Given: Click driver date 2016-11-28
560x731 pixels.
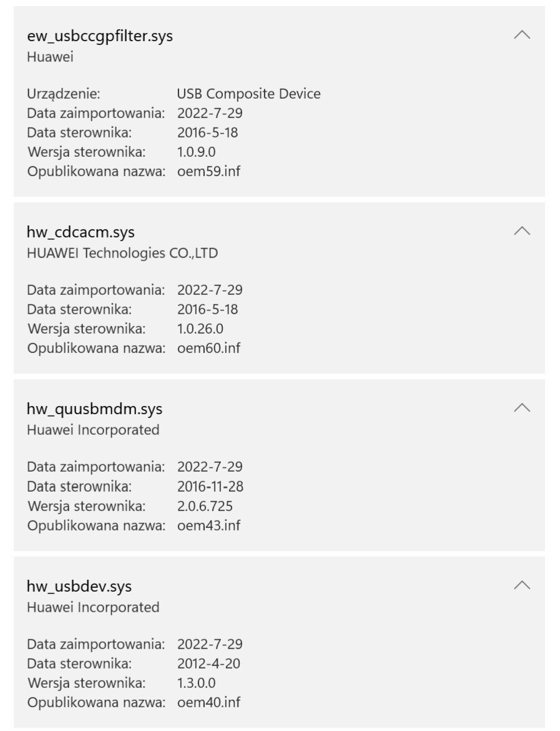Looking at the screenshot, I should (x=210, y=487).
